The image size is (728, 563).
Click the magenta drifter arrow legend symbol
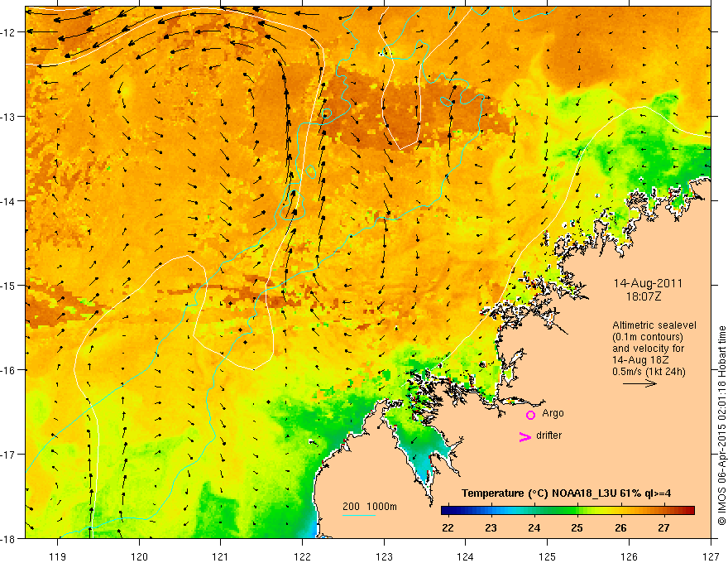(525, 436)
